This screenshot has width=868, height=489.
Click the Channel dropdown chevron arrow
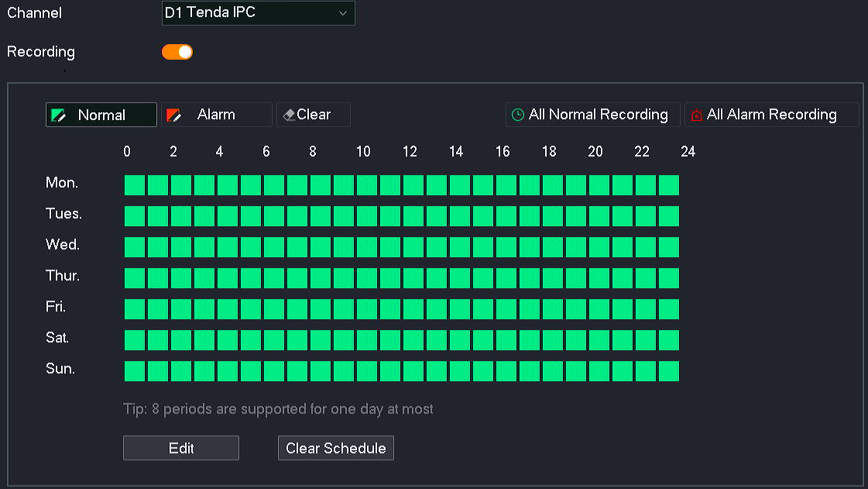[342, 13]
